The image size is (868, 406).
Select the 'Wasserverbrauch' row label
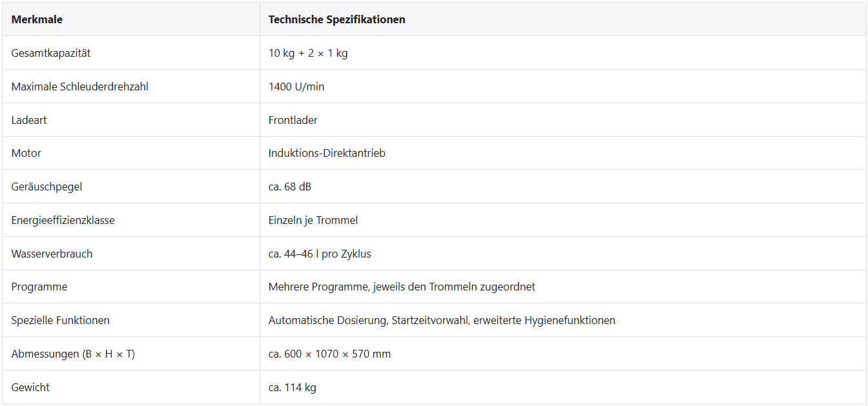[x=52, y=254]
